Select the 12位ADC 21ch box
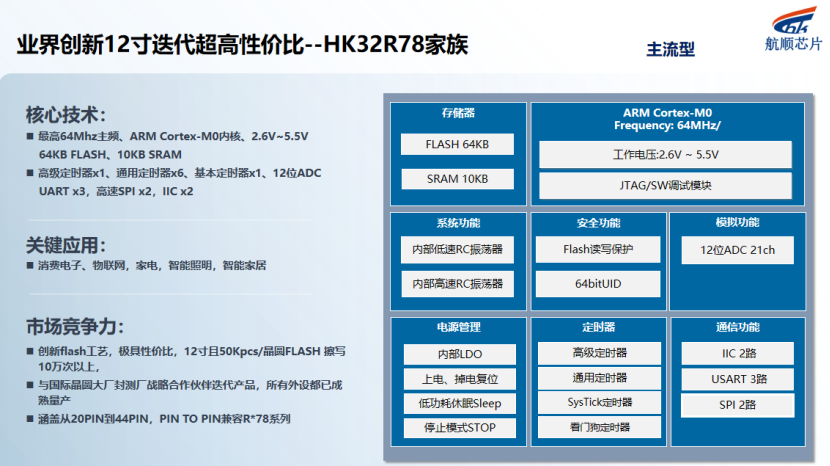The width and height of the screenshot is (830, 466). click(736, 249)
